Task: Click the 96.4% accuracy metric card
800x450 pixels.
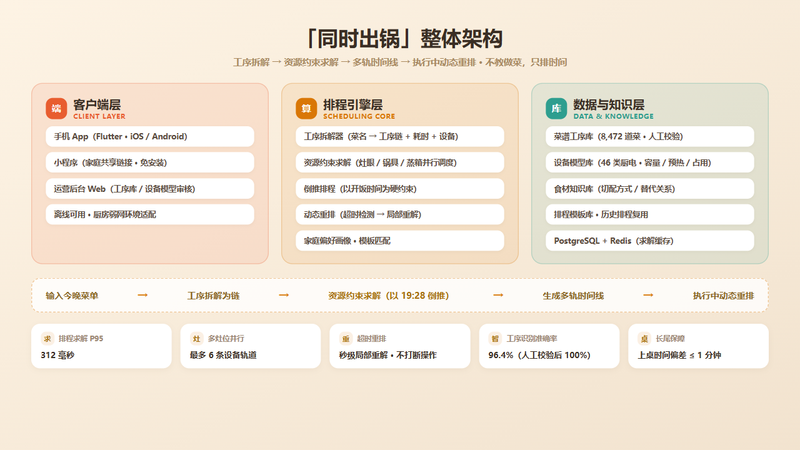Action: [549, 346]
